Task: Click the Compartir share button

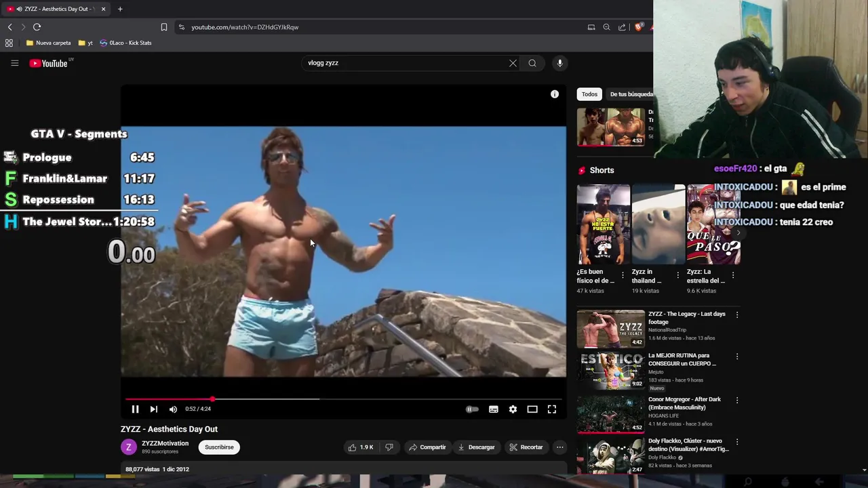Action: [x=427, y=447]
